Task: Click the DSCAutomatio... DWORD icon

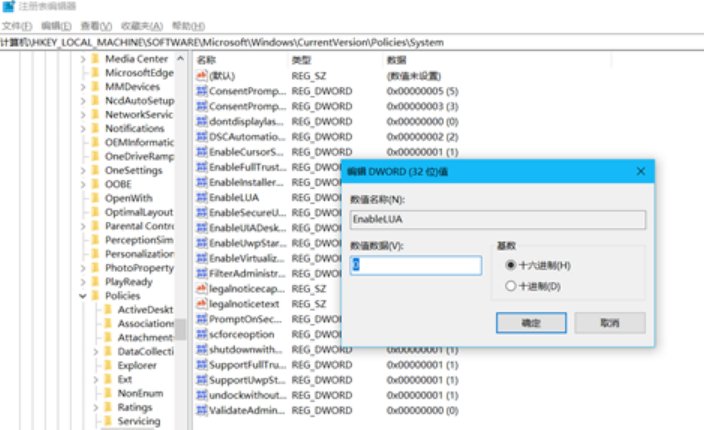Action: pyautogui.click(x=202, y=136)
